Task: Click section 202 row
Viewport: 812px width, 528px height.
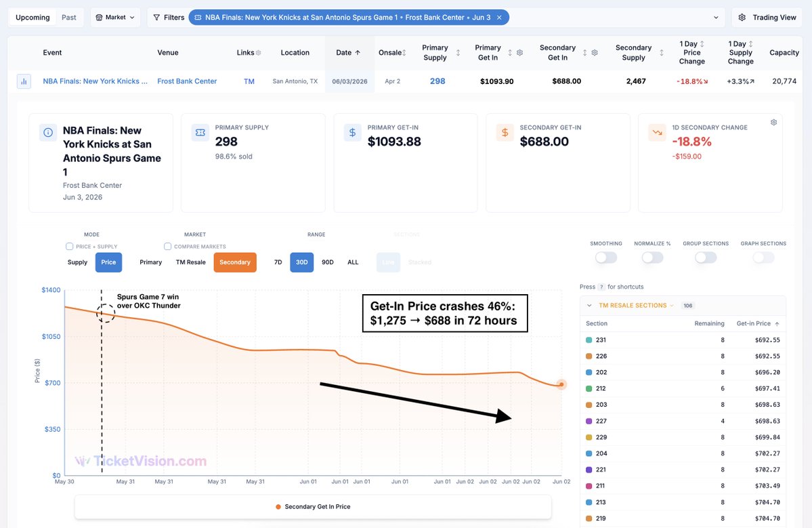Action: (683, 373)
